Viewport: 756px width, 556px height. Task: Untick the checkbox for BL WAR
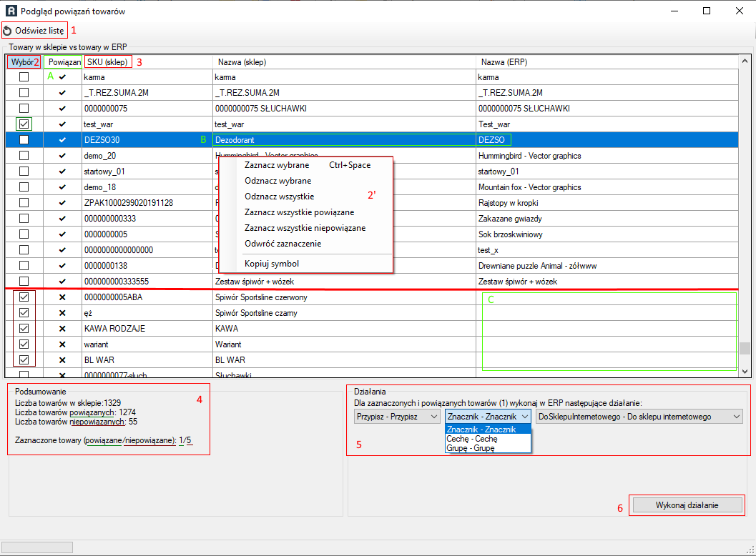point(24,360)
